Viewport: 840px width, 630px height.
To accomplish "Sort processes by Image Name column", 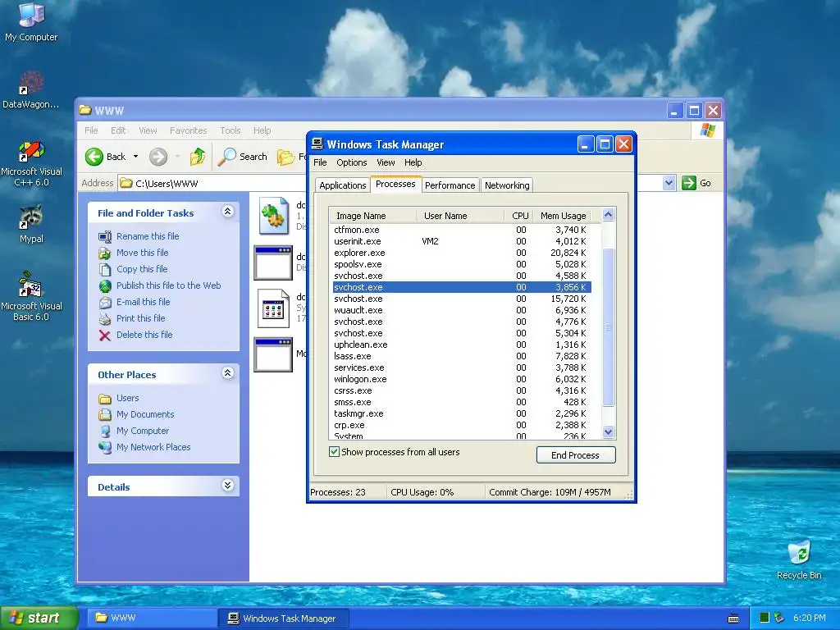I will (x=373, y=216).
